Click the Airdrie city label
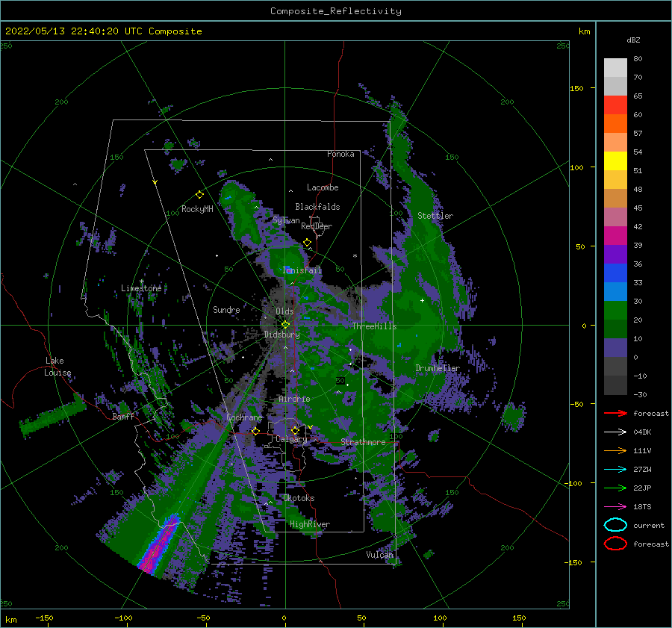 (x=294, y=399)
